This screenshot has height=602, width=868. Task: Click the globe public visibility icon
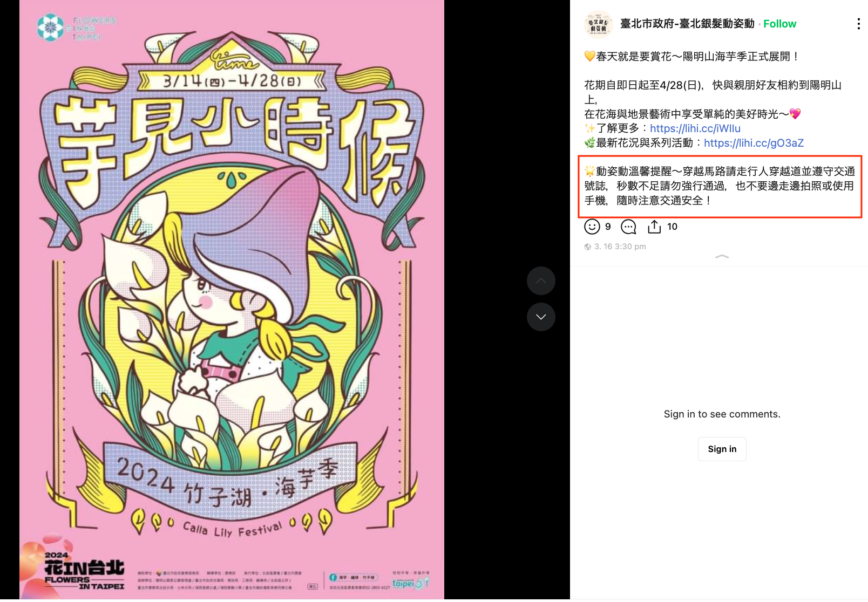click(x=588, y=247)
